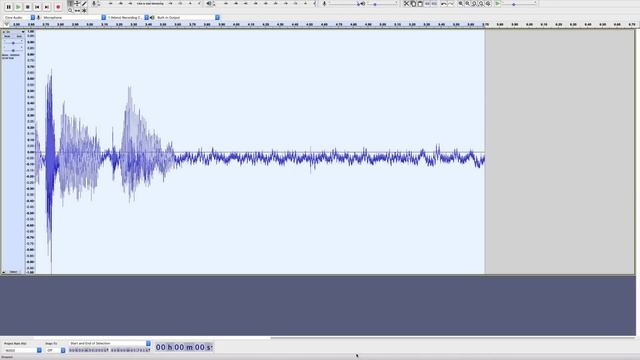Image resolution: width=640 pixels, height=360 pixels.
Task: Click the playhead pin at timeline start
Action: (7, 24)
